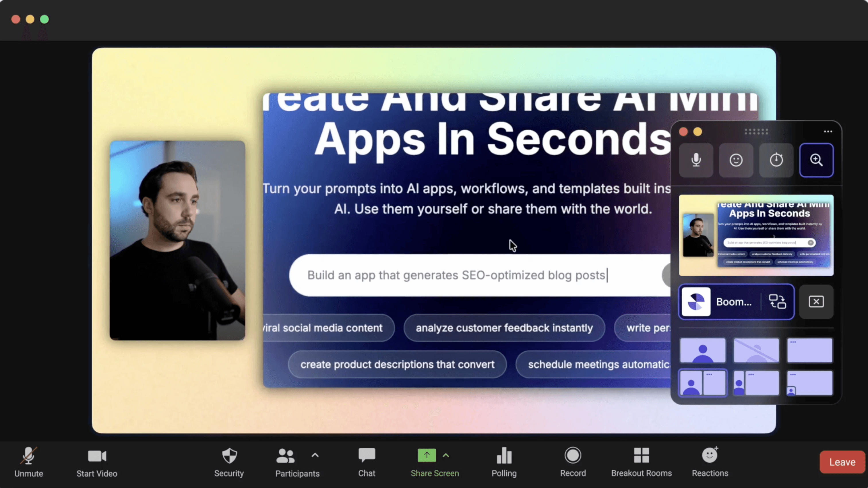Activate the zoom magnifier tool
Image resolution: width=868 pixels, height=488 pixels.
pos(816,160)
